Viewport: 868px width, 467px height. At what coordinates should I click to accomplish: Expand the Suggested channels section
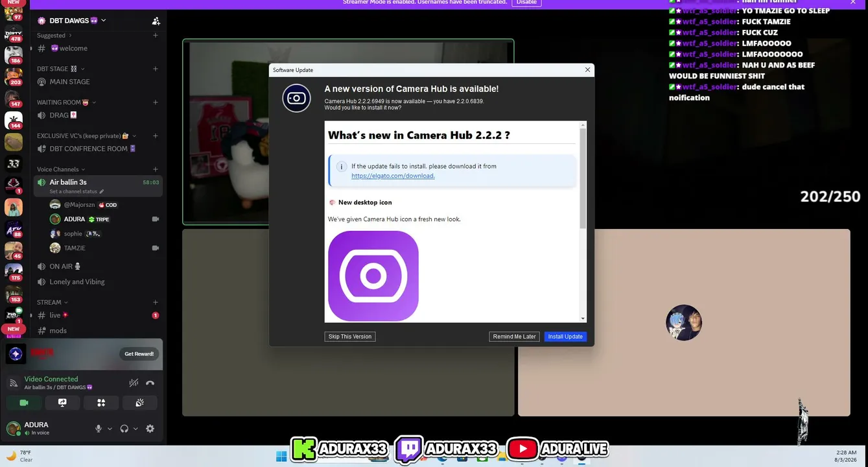pyautogui.click(x=54, y=36)
